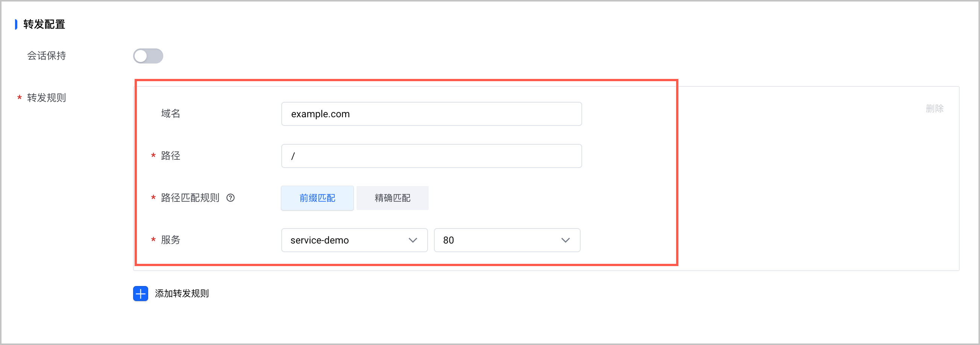This screenshot has width=980, height=345.
Task: Focus the 域名 field with example.com
Action: pyautogui.click(x=431, y=114)
